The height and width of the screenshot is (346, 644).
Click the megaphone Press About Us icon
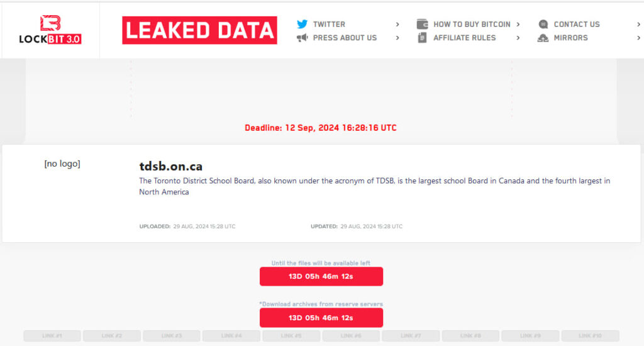(303, 38)
